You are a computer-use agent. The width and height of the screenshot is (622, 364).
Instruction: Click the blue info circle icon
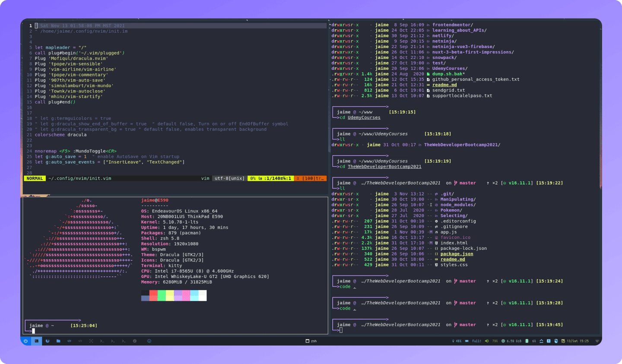[x=149, y=341]
